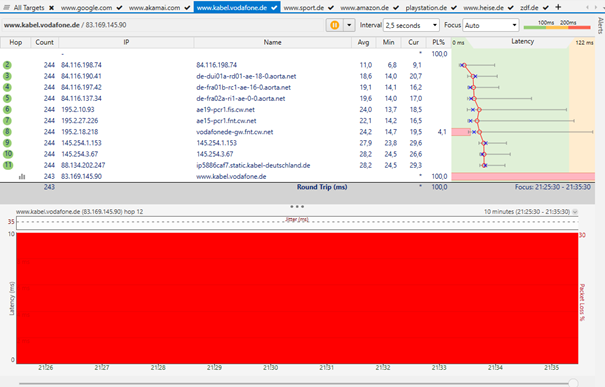Image resolution: width=605 pixels, height=387 pixels.
Task: Click the hop 7 green circle icon
Action: coord(7,121)
